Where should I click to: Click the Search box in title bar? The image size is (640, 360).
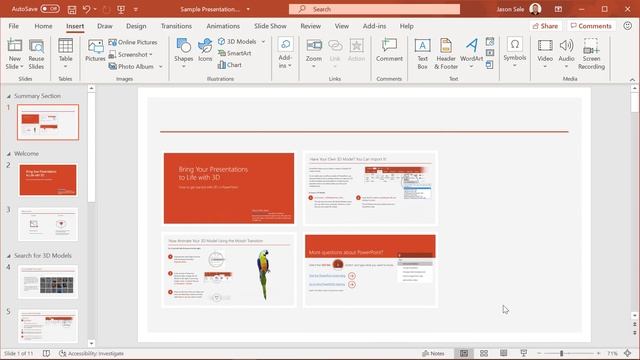[x=374, y=9]
